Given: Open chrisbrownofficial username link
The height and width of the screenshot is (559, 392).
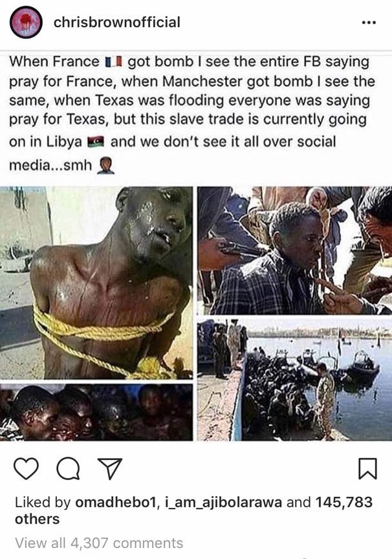Looking at the screenshot, I should click(117, 22).
